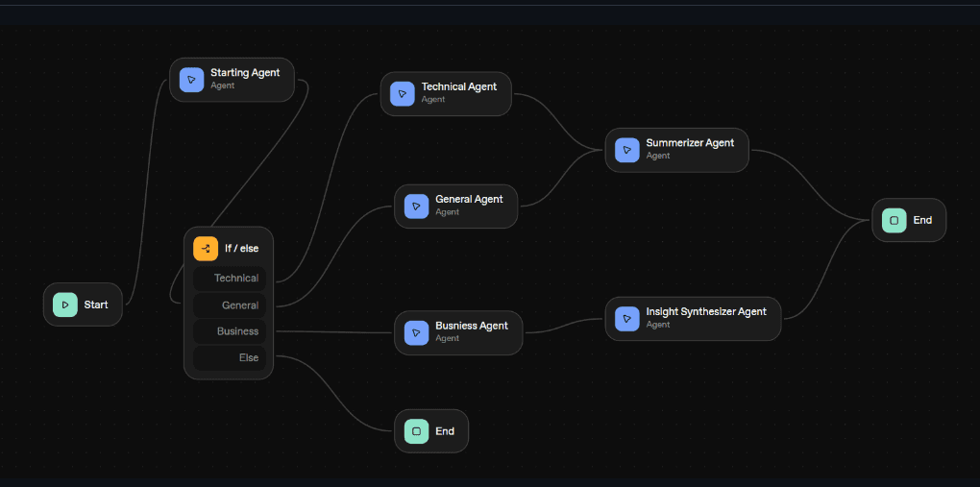Select the Technical Agent node title

click(x=458, y=86)
